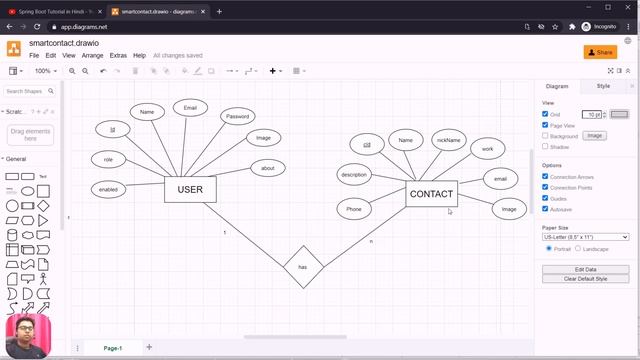
Task: Toggle the Connection Points checkbox
Action: click(x=545, y=187)
